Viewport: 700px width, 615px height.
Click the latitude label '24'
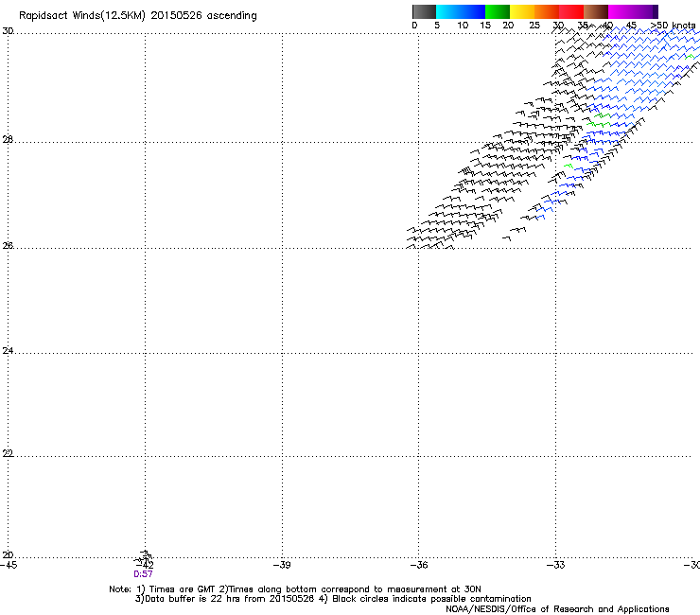[x=8, y=351]
